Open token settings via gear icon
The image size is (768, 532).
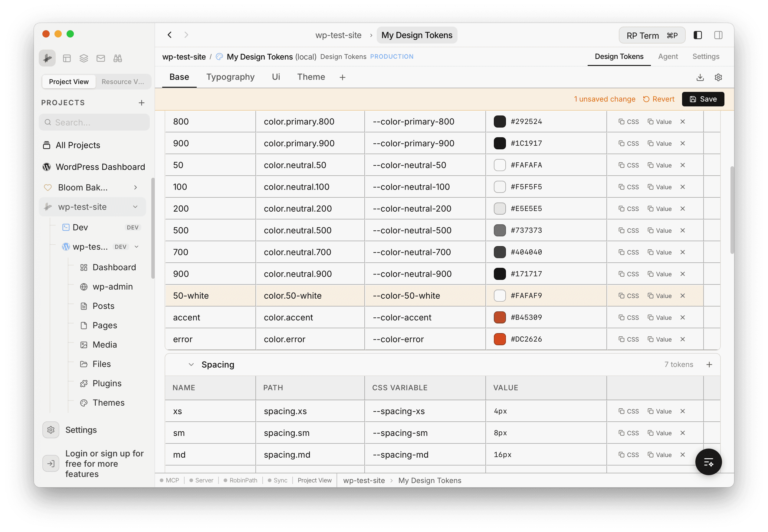point(718,77)
